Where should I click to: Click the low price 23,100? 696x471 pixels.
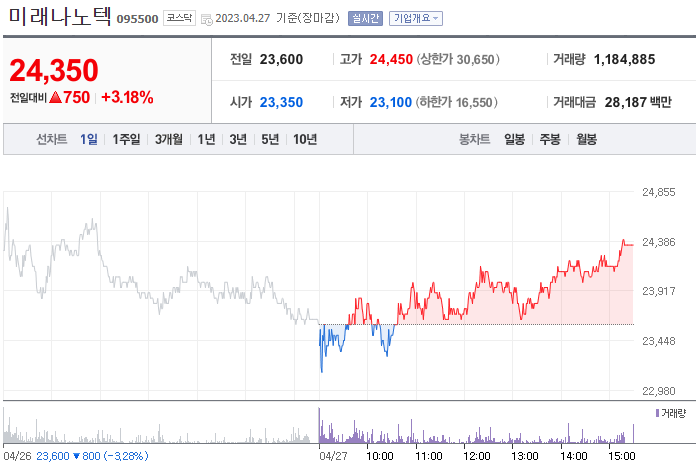tap(391, 102)
